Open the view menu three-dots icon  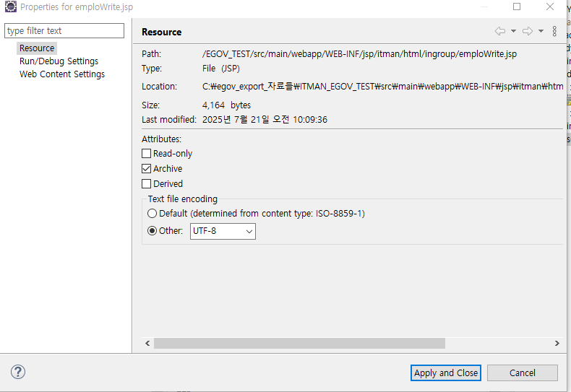[554, 31]
